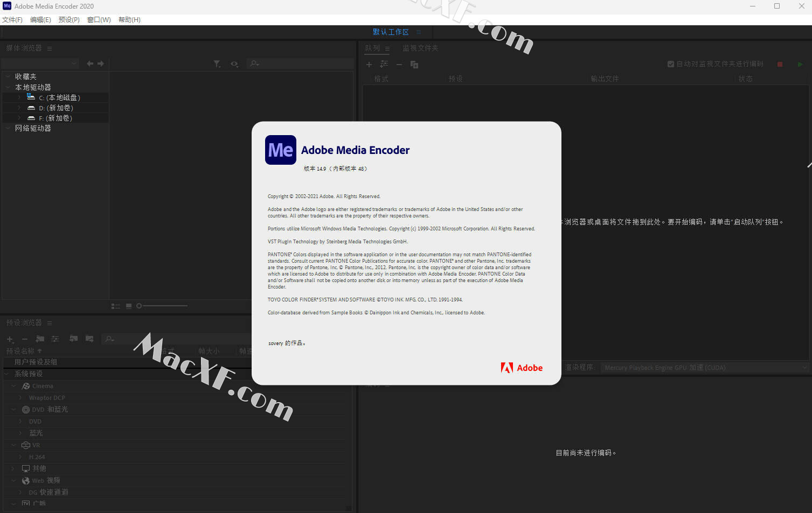This screenshot has height=513, width=812.
Task: Collapse the 系统预设 group
Action: click(7, 374)
